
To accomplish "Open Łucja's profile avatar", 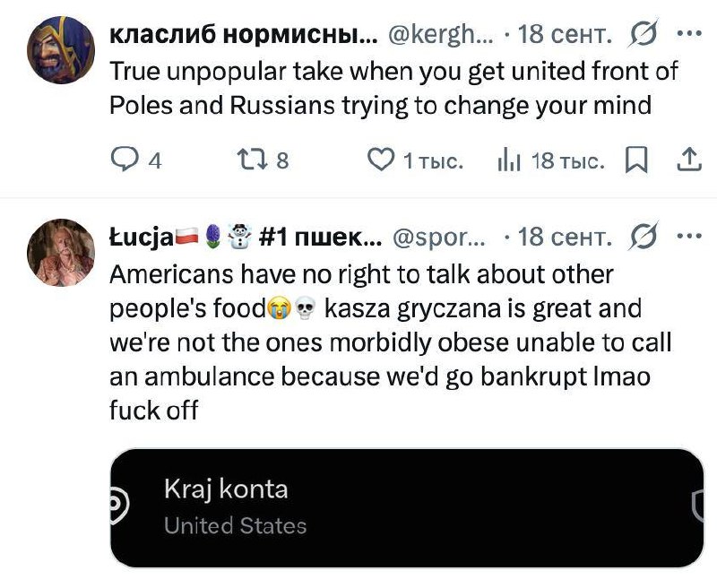I will point(61,253).
